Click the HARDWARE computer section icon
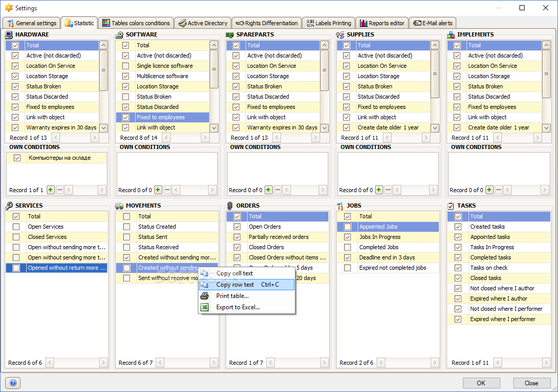The image size is (558, 392). (9, 34)
